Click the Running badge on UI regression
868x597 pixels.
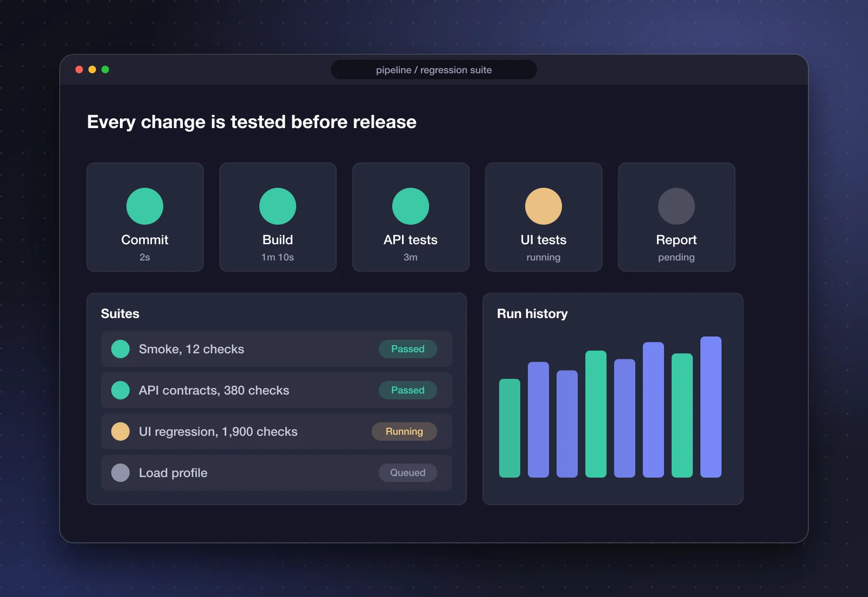[404, 431]
